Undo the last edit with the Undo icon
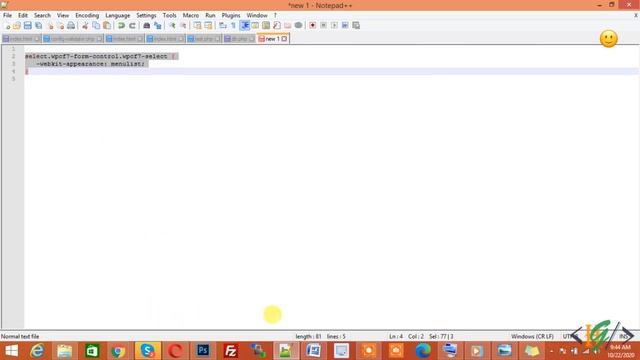640x360 pixels. [121, 26]
